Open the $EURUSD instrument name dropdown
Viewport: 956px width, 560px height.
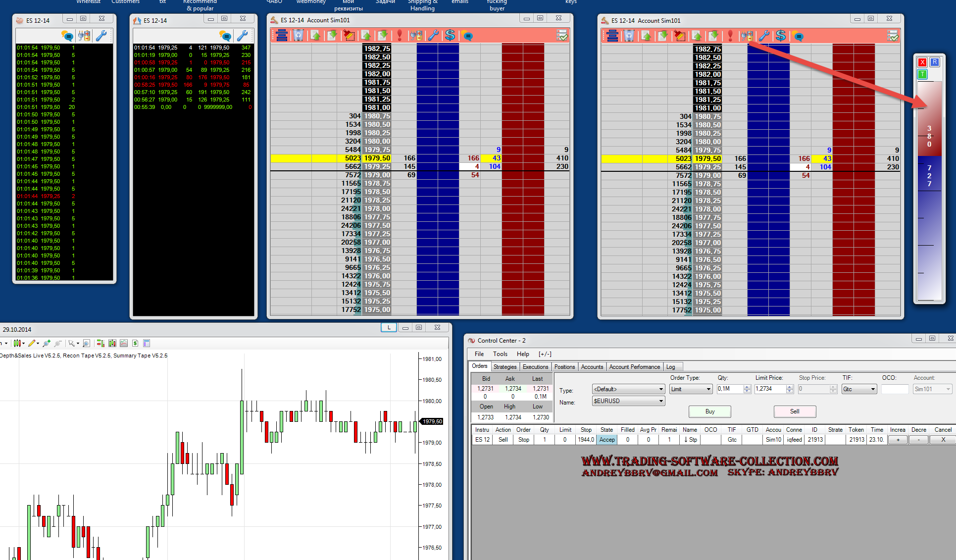661,401
